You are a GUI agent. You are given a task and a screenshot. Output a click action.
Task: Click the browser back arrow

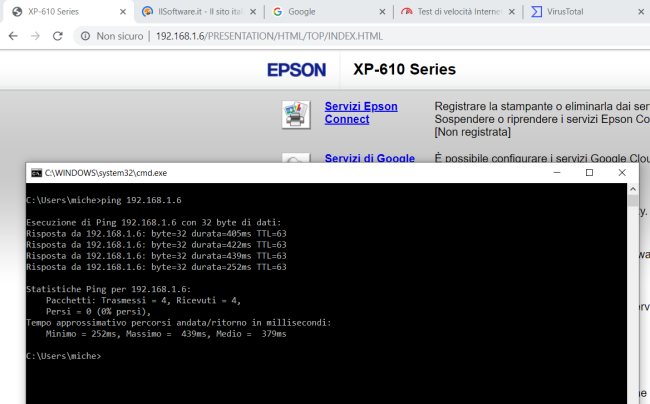tap(13, 36)
